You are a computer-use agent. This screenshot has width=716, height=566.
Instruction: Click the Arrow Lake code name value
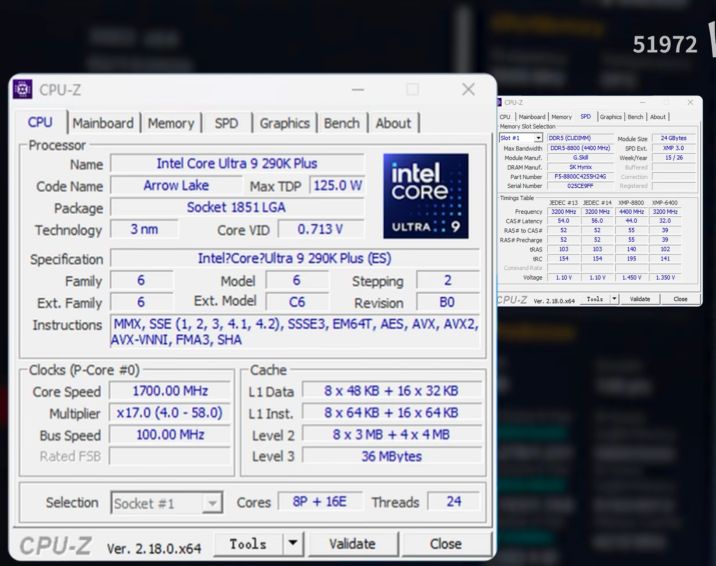tap(176, 185)
